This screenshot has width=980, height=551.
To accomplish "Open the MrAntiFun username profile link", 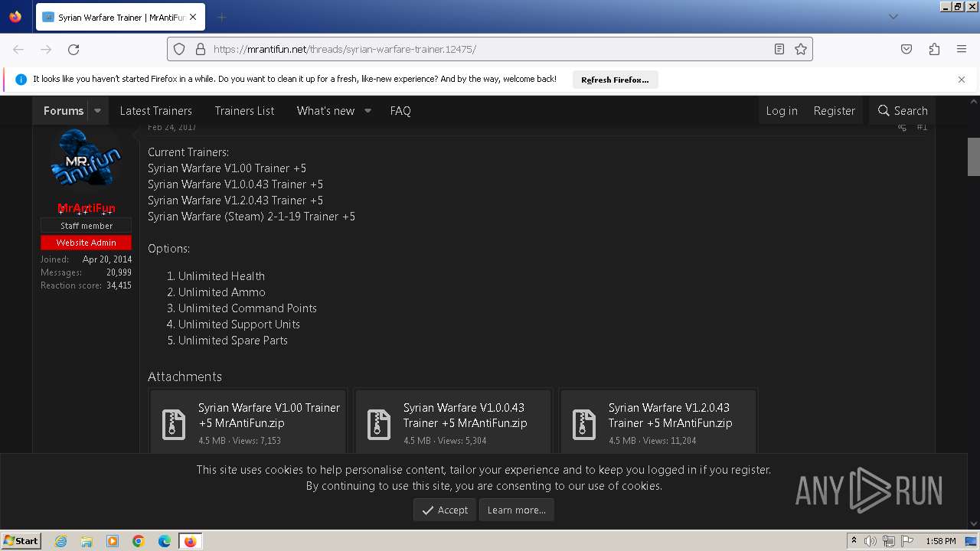I will coord(87,208).
